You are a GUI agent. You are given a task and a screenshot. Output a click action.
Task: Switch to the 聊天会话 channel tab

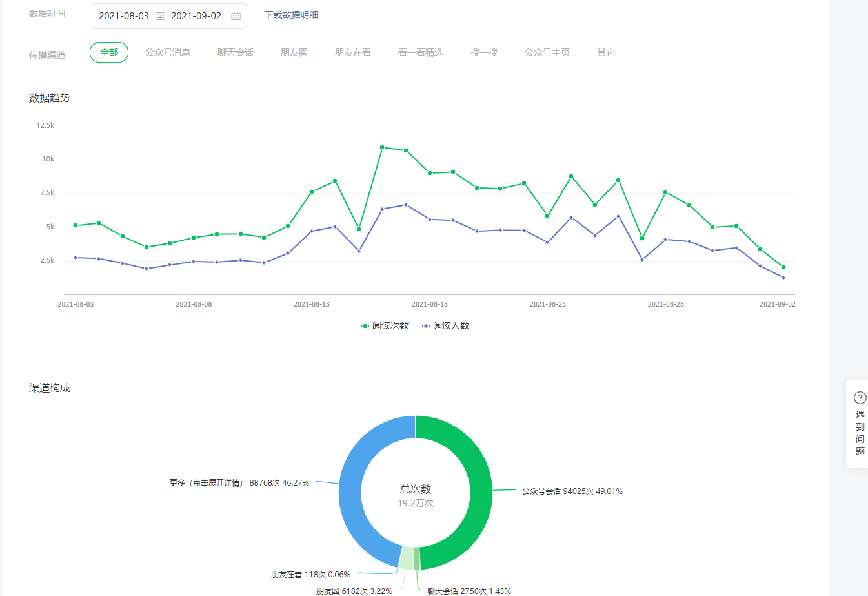coord(236,52)
